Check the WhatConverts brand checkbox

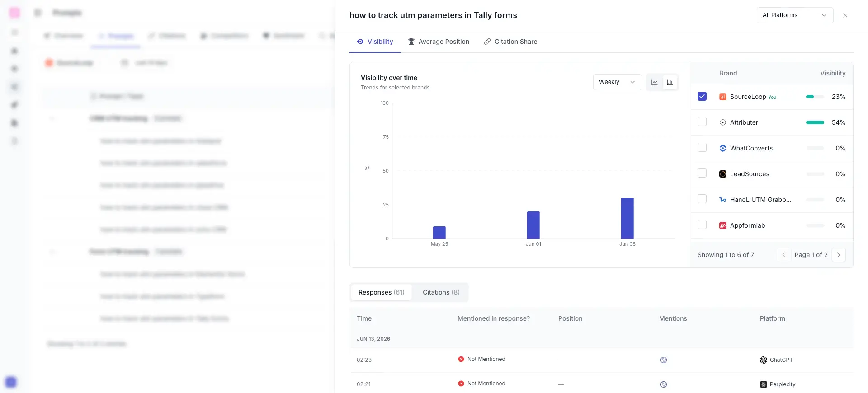pyautogui.click(x=702, y=148)
